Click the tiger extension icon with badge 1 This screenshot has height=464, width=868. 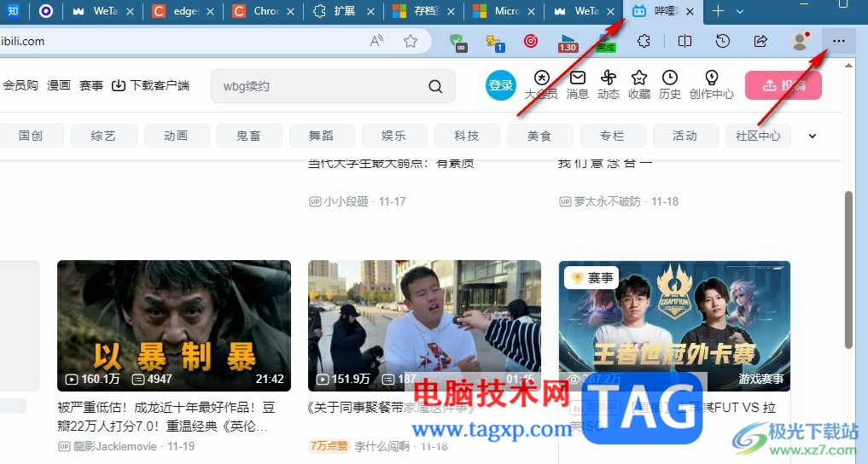494,42
